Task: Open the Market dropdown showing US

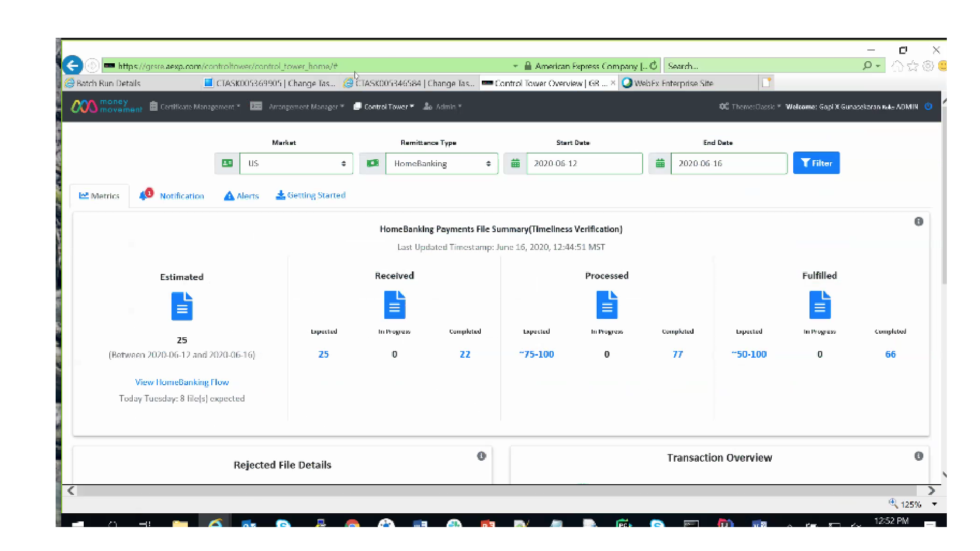Action: pyautogui.click(x=296, y=163)
